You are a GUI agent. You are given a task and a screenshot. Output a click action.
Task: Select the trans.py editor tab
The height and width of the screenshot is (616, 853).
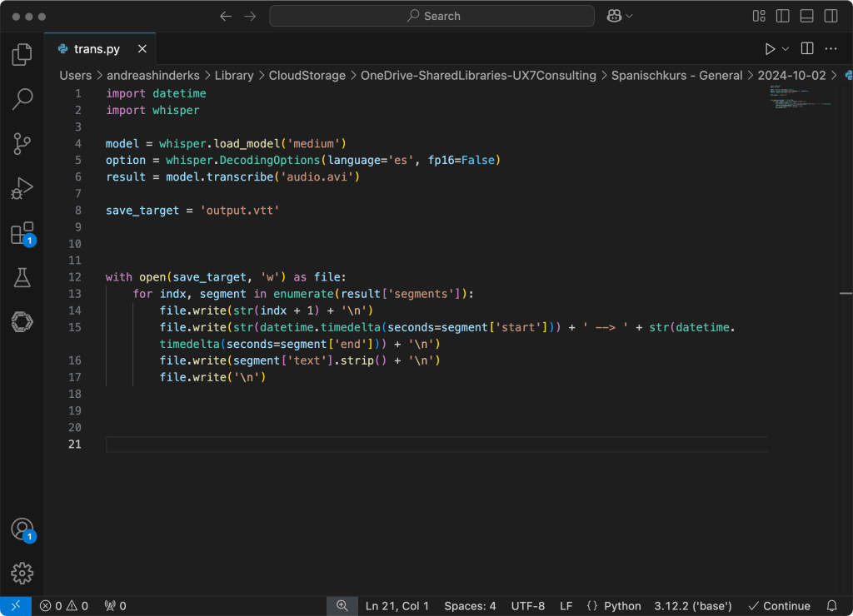pos(96,49)
